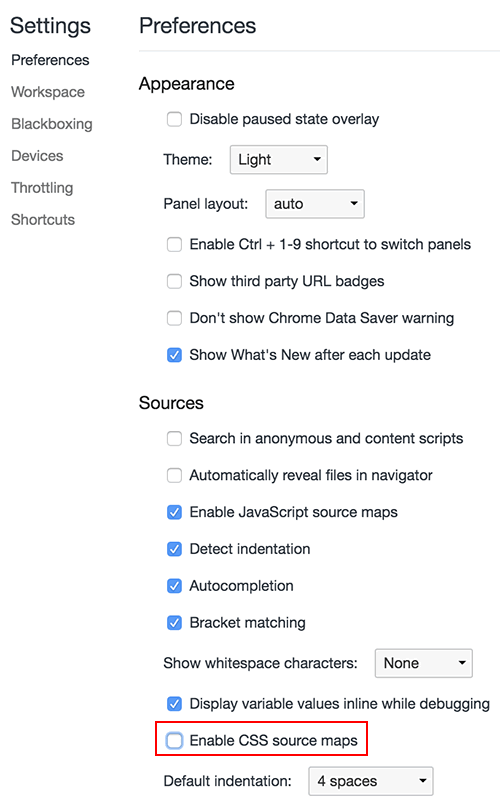Switch to Blackboxing settings
This screenshot has height=807, width=500.
[x=52, y=124]
